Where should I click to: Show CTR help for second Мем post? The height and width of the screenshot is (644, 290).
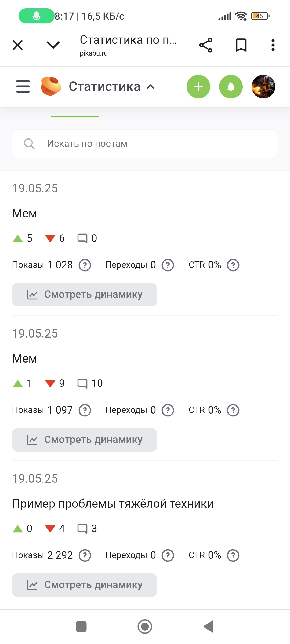[233, 410]
